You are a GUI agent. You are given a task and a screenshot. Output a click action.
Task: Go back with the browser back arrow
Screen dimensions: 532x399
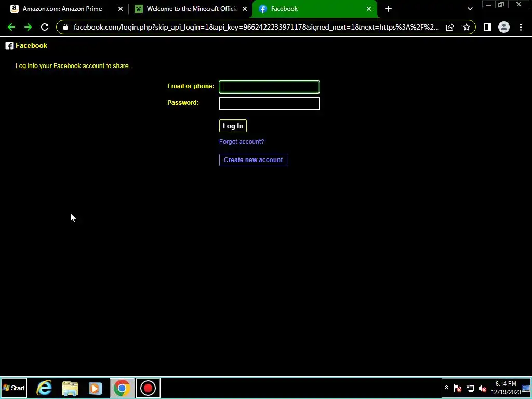click(11, 27)
